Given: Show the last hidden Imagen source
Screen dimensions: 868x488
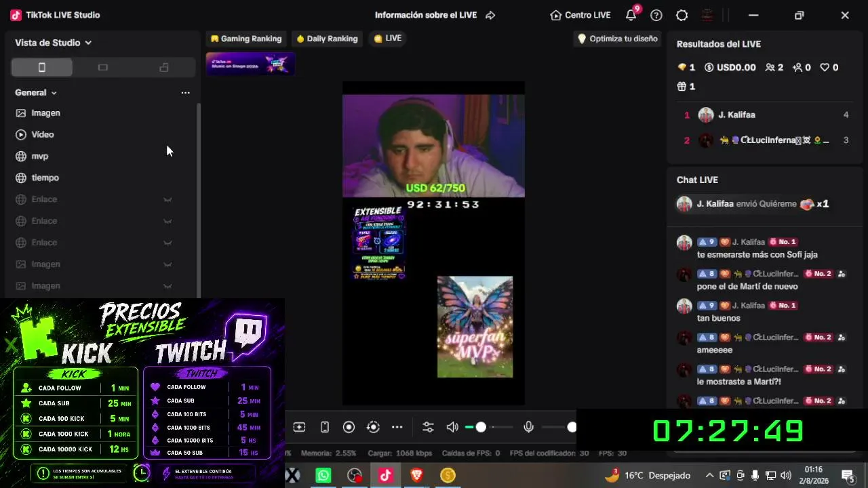Looking at the screenshot, I should 167,286.
